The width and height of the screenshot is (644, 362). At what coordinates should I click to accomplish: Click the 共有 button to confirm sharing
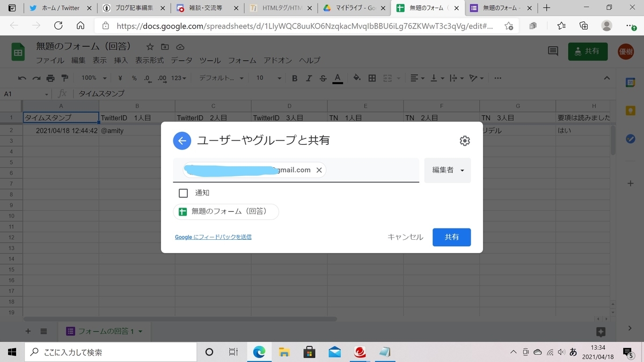tap(451, 237)
